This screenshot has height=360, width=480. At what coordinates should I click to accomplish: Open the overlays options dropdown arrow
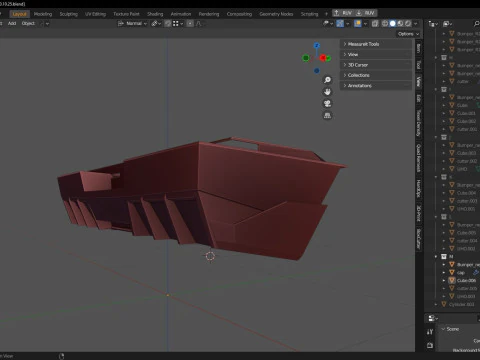(365, 24)
